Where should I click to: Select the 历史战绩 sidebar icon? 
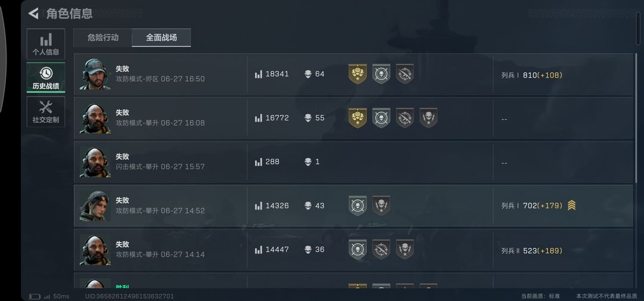(45, 78)
